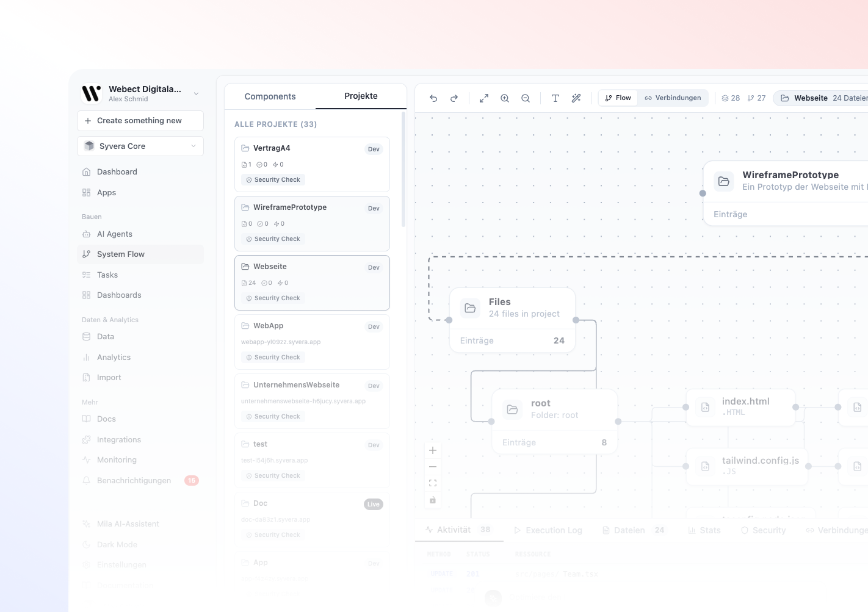Viewport: 868px width, 612px height.
Task: Open Import in the sidebar
Action: tap(140, 378)
